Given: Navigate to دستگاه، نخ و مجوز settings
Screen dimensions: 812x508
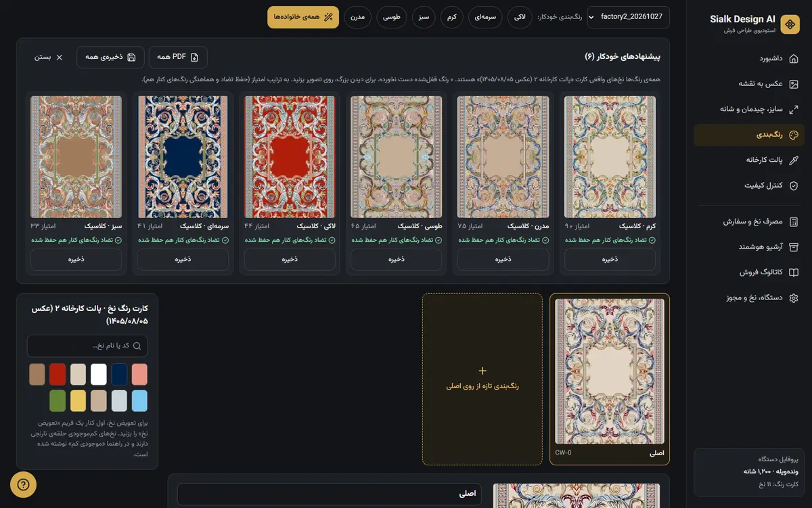Looking at the screenshot, I should click(749, 298).
